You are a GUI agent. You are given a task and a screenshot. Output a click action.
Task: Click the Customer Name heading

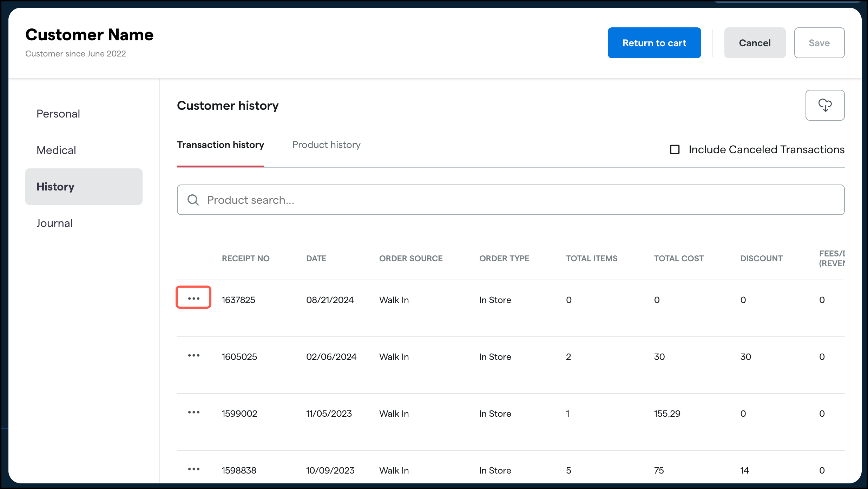click(89, 35)
